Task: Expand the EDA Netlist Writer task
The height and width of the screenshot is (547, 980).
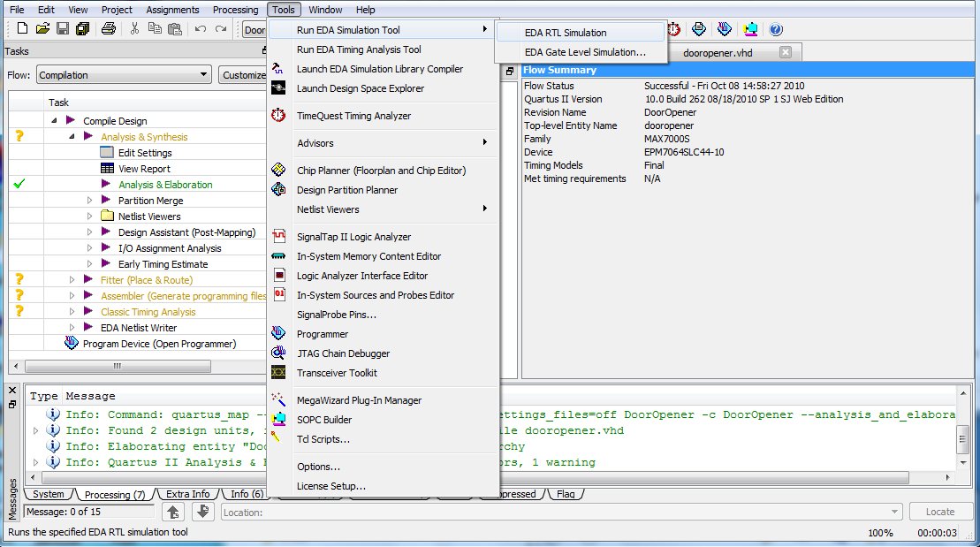Action: pyautogui.click(x=72, y=327)
